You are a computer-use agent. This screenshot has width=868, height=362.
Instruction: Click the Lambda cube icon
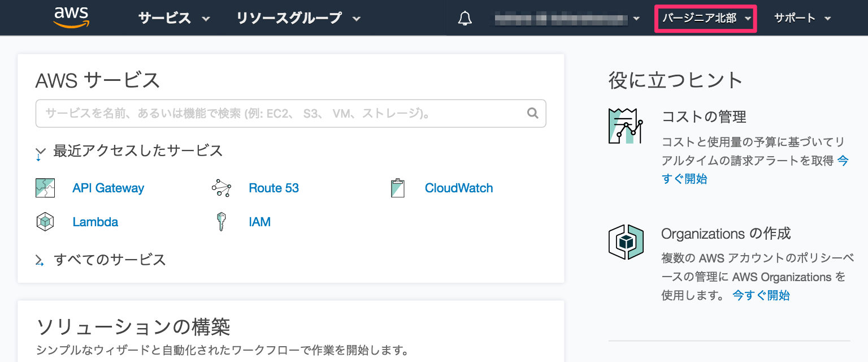point(45,222)
